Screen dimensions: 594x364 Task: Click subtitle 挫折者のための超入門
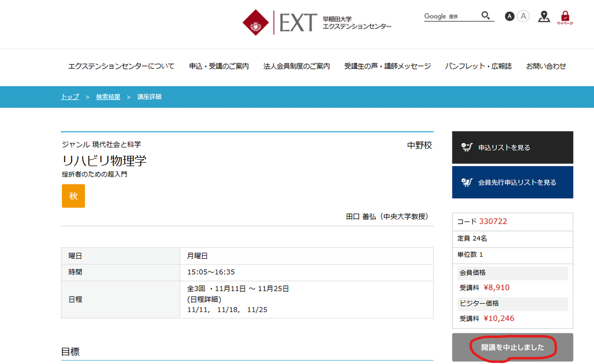95,174
